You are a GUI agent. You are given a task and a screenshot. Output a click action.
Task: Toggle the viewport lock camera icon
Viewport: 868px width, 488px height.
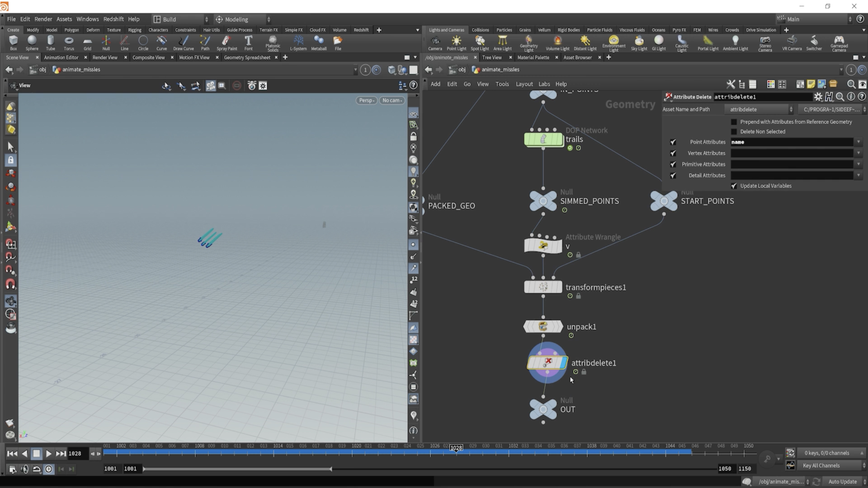[x=413, y=136]
